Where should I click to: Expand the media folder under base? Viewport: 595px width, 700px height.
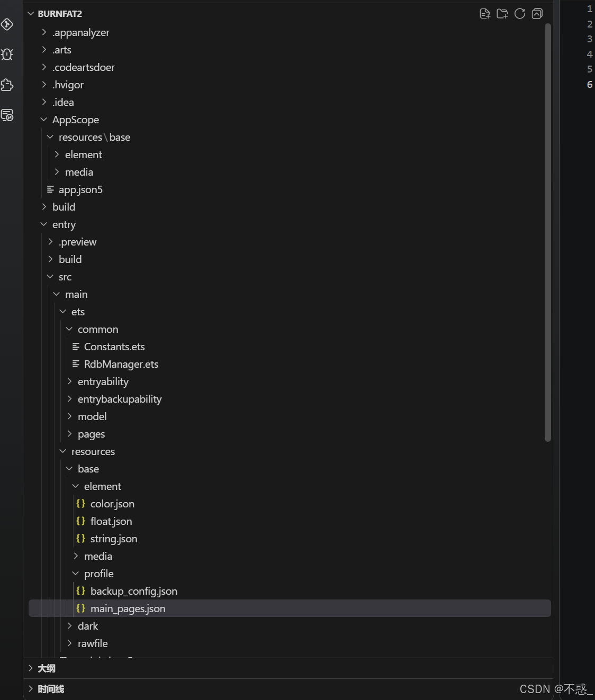point(76,556)
